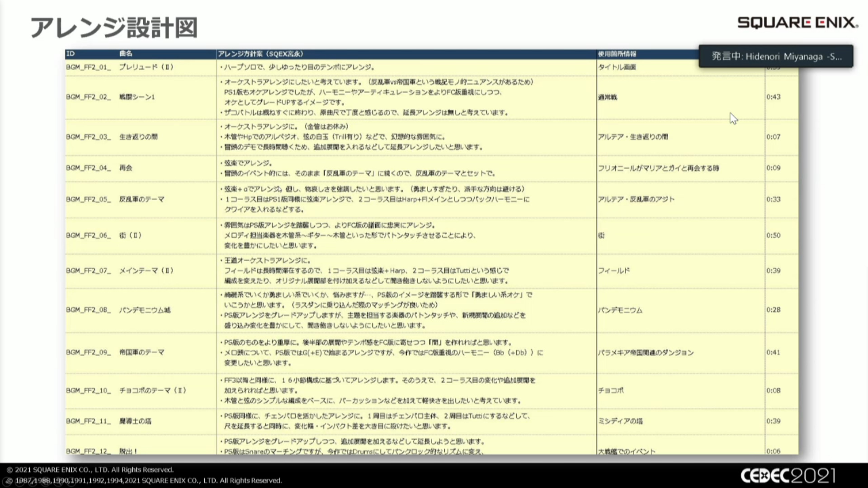Select the ID column header
This screenshot has height=488, width=868.
coord(71,54)
